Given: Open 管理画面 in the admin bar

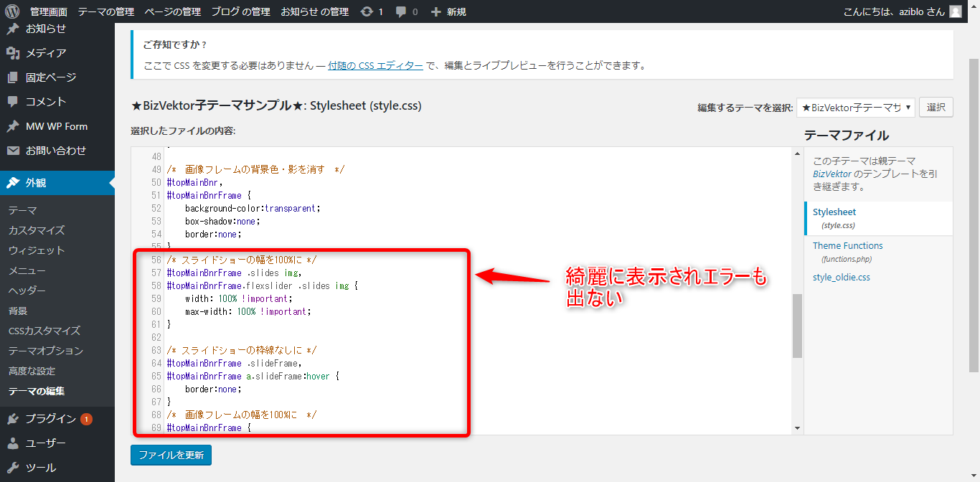Looking at the screenshot, I should tap(49, 11).
